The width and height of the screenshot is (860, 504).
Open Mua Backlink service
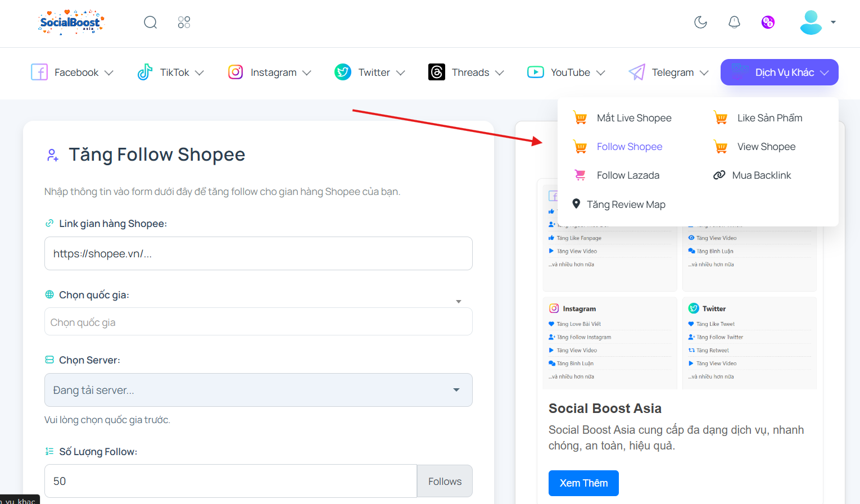tap(761, 175)
